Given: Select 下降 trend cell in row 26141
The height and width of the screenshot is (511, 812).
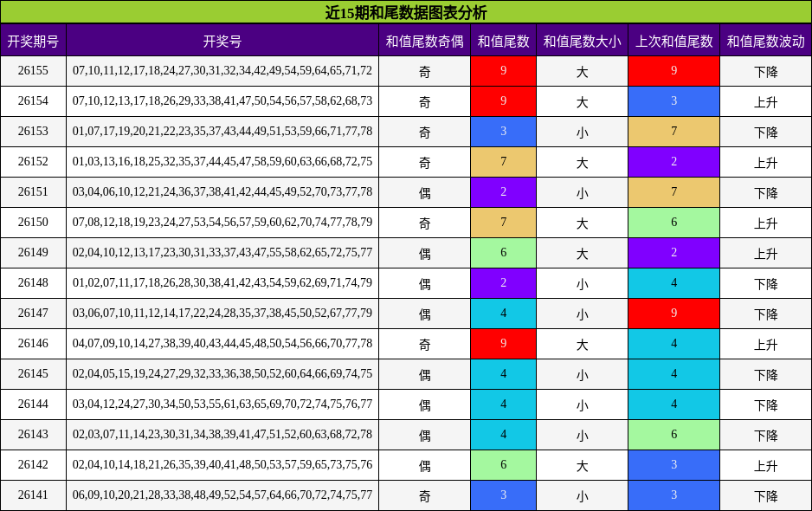Looking at the screenshot, I should (x=765, y=496).
